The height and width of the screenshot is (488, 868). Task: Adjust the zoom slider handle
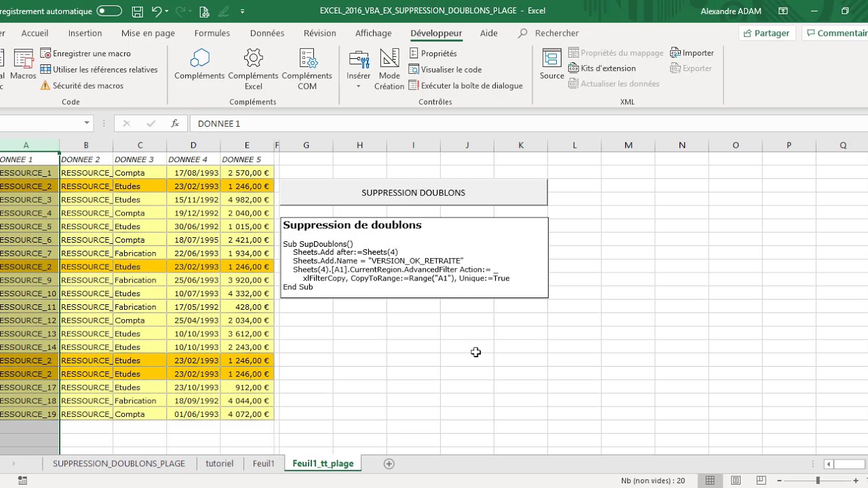coord(818,481)
